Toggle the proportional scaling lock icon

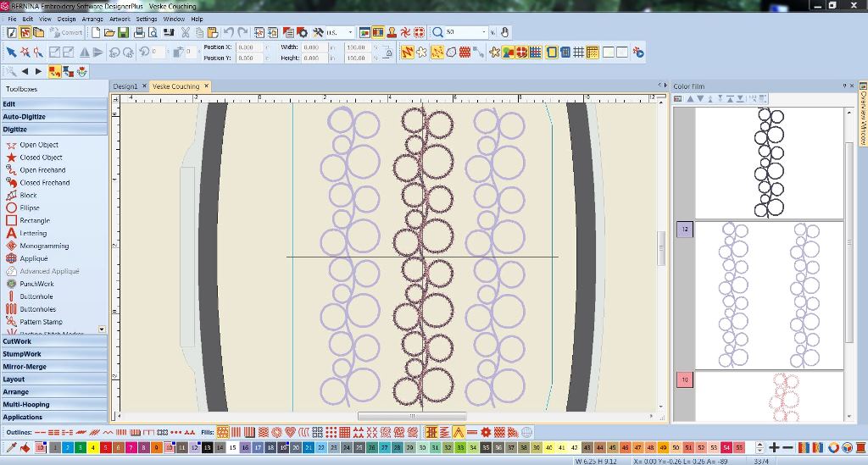tap(388, 53)
